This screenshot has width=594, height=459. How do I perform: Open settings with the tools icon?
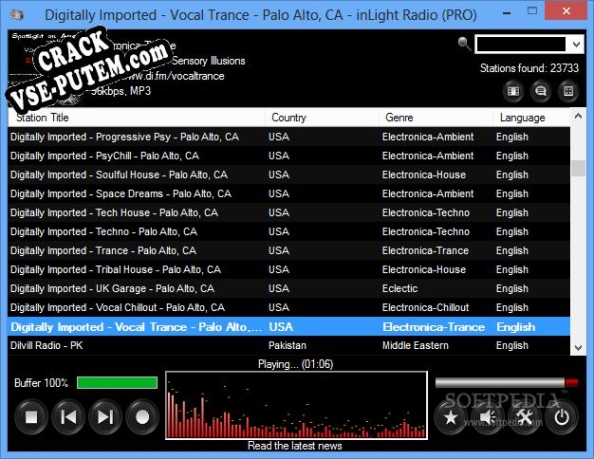525,417
